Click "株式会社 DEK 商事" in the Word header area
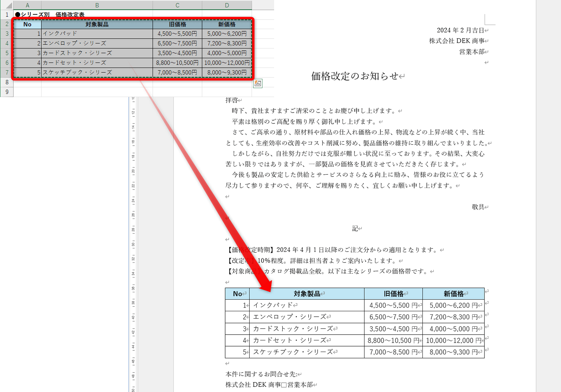 coord(457,41)
